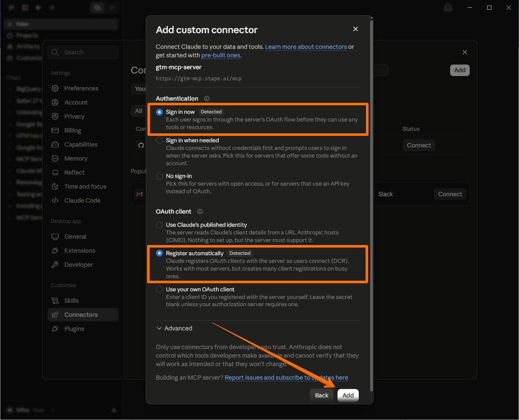Click Add in the Connectors settings header

click(460, 70)
